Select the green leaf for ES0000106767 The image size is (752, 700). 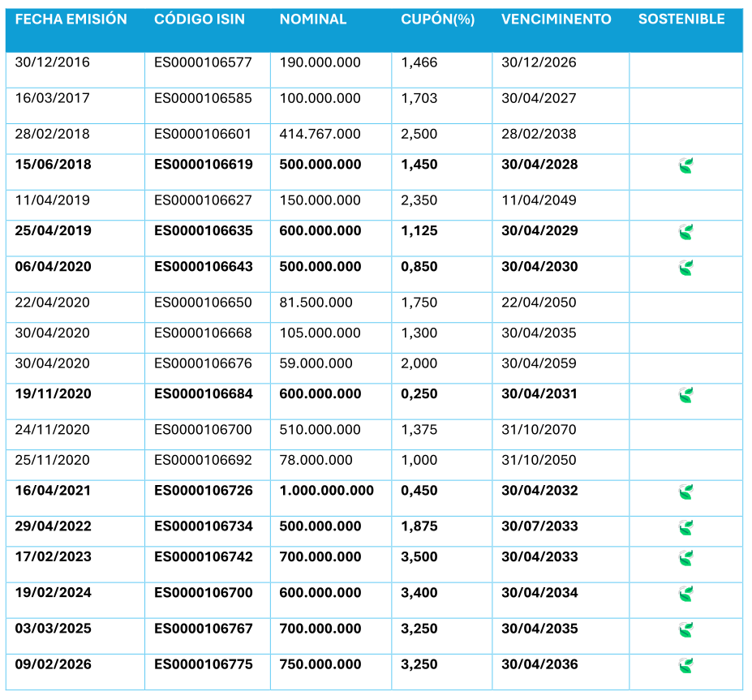[x=685, y=629]
